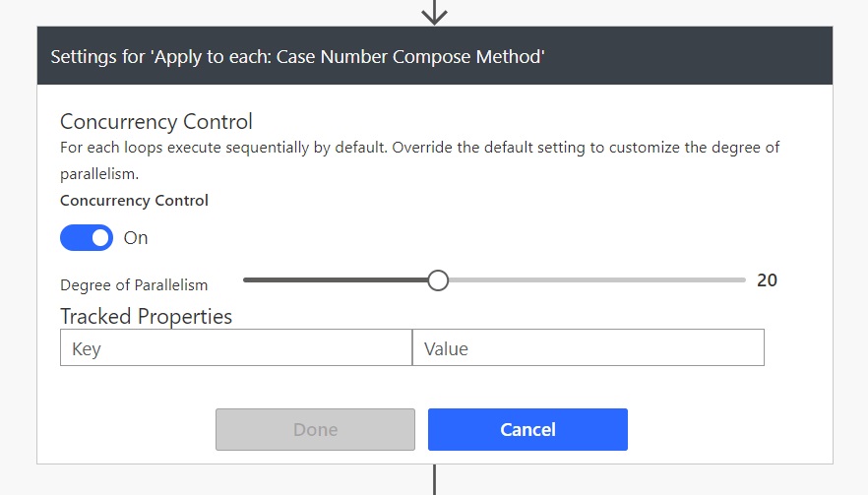
Task: Click the 'Tracked Properties' section heading
Action: pyautogui.click(x=146, y=317)
